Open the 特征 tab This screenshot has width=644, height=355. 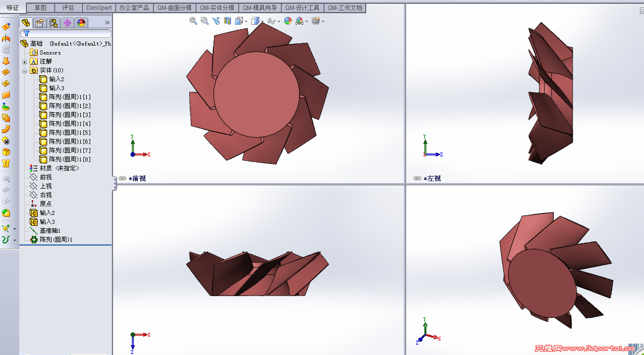[12, 7]
